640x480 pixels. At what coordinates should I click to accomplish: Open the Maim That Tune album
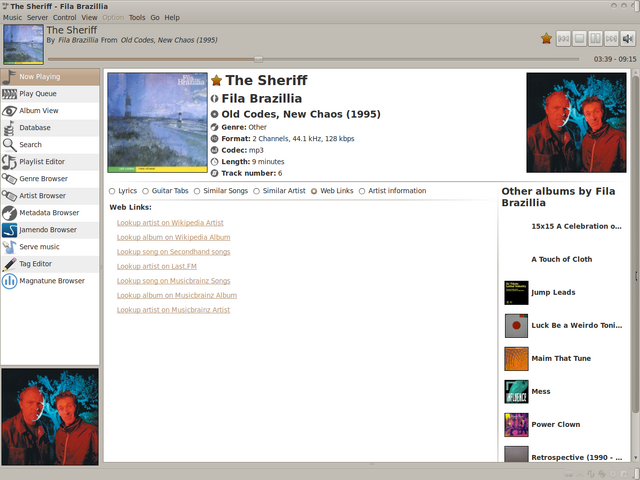click(x=561, y=359)
